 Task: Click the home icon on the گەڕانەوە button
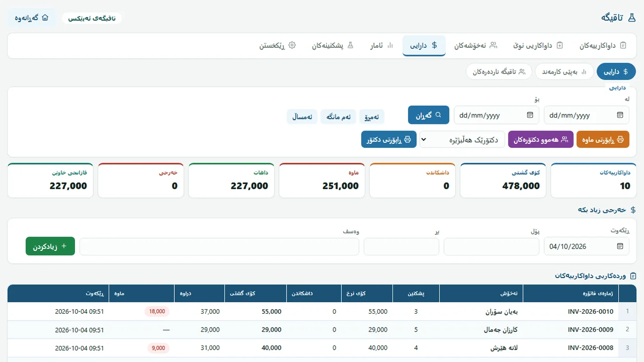pyautogui.click(x=45, y=18)
